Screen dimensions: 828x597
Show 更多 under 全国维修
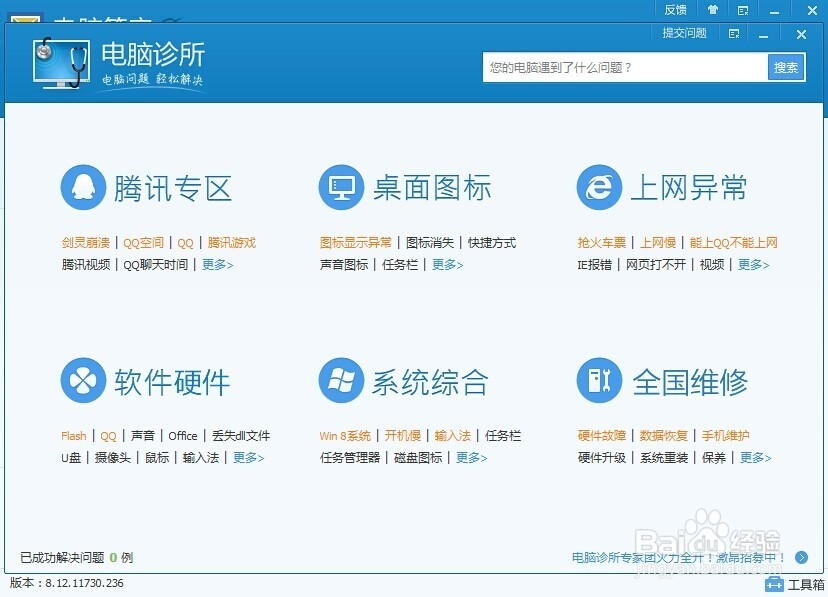click(x=756, y=458)
